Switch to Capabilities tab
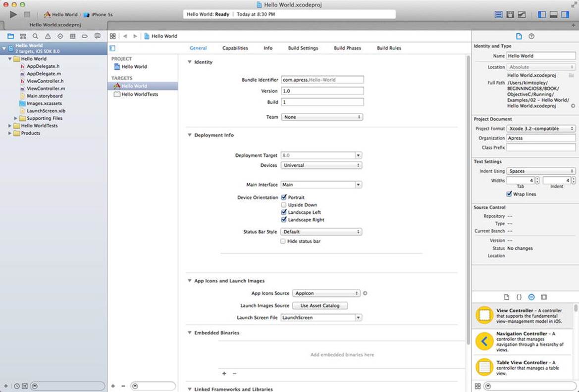Viewport: 579px width, 392px height. [235, 48]
